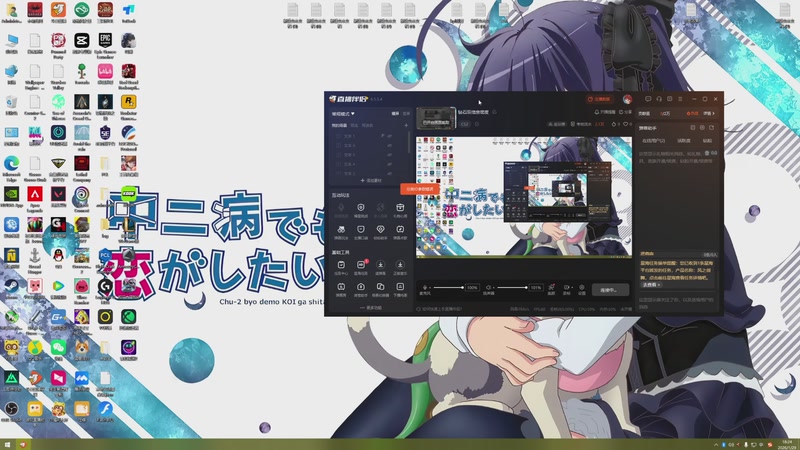Click the source list scrollbar
The width and height of the screenshot is (800, 450).
point(409,142)
